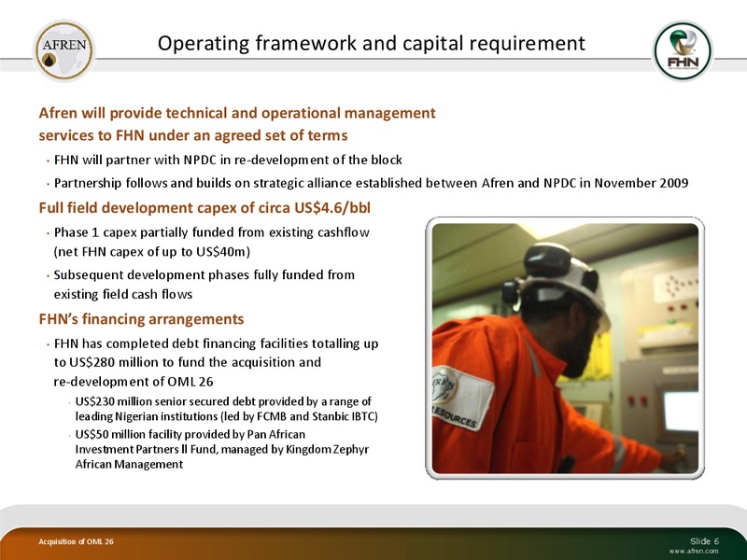This screenshot has width=747, height=560.
Task: Select sub-bullet 'US$50 million facility provided by Pan African'
Action: point(190,435)
